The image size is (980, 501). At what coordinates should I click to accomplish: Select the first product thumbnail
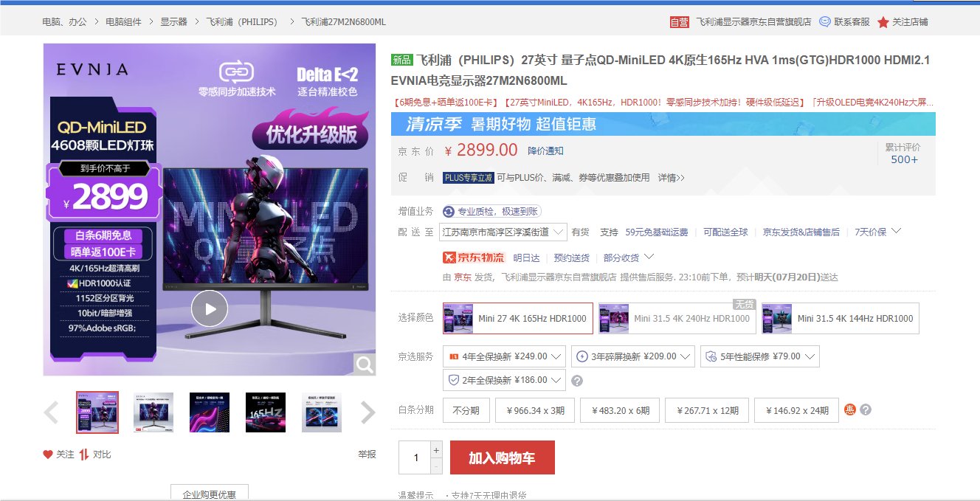(97, 412)
